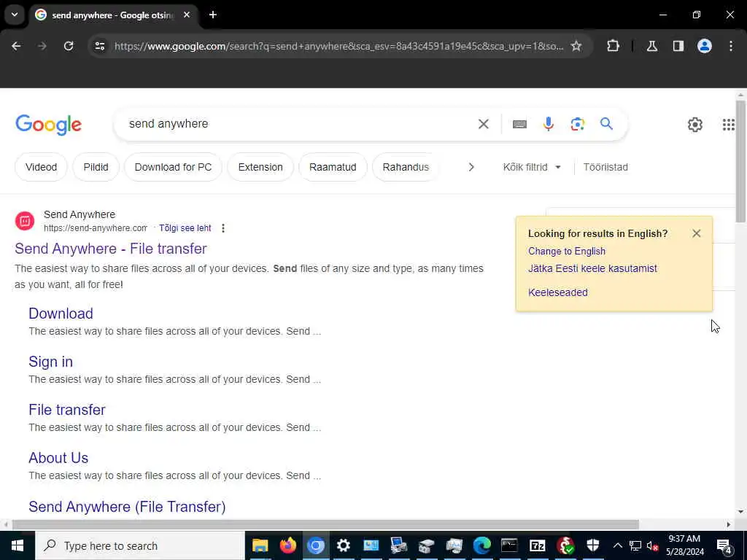
Task: Clear the search query with X
Action: [x=484, y=124]
